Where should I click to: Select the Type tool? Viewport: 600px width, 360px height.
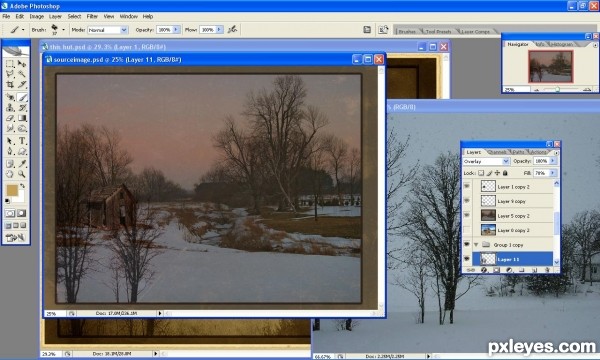(22, 141)
